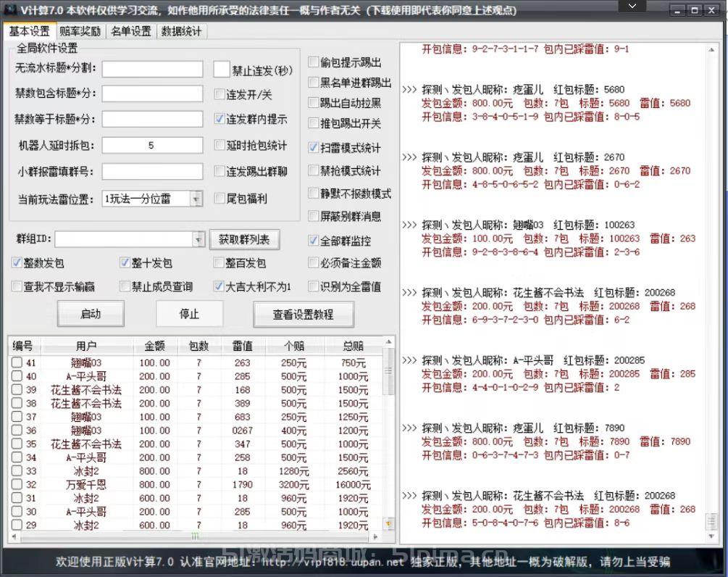The width and height of the screenshot is (728, 577).
Task: Sort by the 总赔 column header
Action: click(353, 346)
